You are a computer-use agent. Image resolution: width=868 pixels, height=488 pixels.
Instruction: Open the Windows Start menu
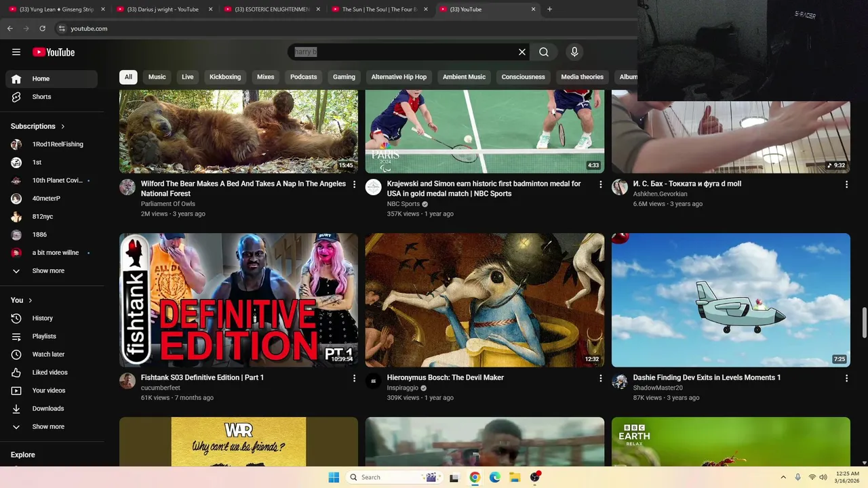coord(334,477)
